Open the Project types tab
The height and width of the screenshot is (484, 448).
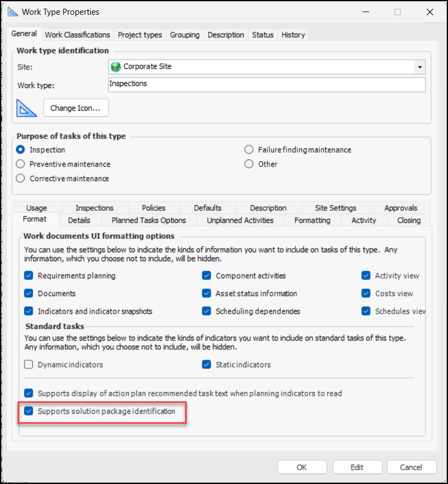click(x=140, y=35)
